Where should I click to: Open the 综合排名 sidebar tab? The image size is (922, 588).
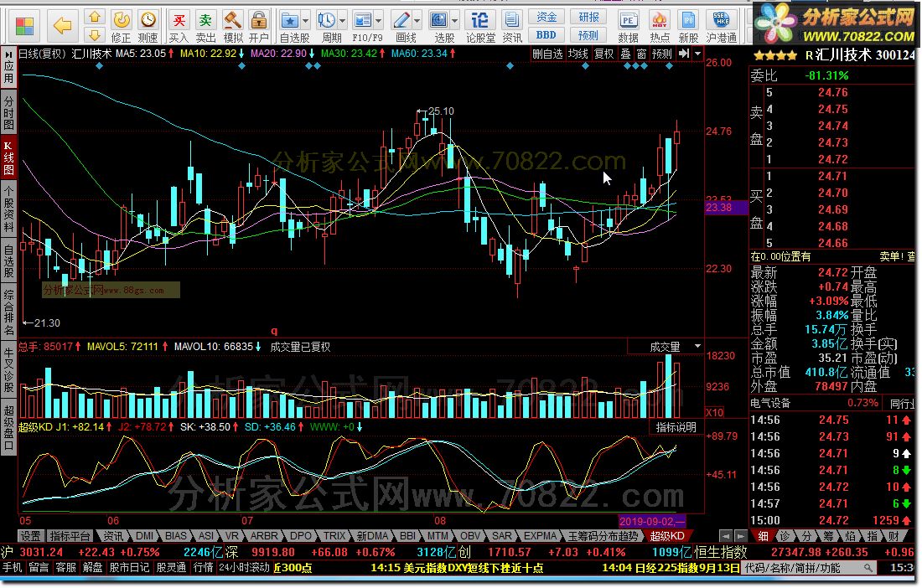pos(8,312)
